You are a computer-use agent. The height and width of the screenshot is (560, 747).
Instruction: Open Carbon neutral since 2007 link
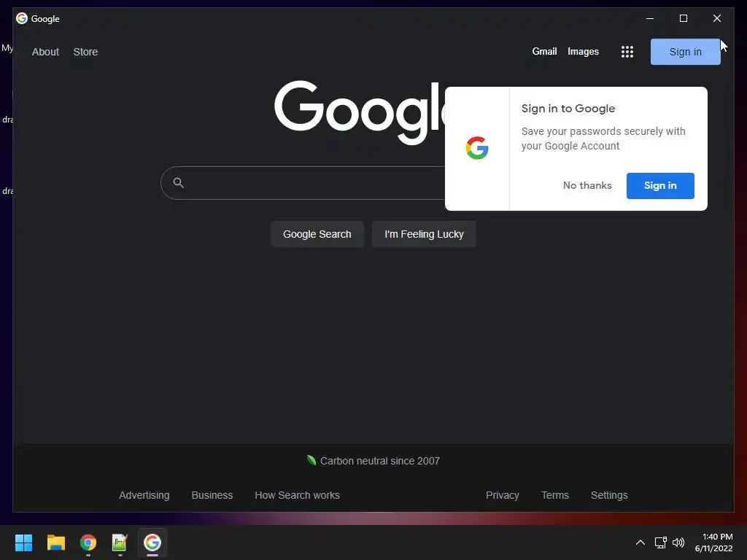point(379,461)
